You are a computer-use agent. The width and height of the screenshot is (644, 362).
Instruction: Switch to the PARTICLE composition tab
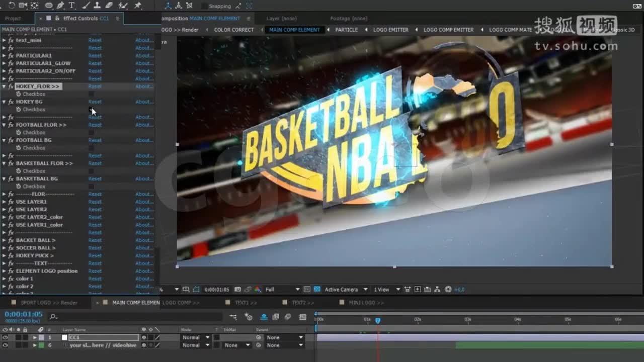346,29
